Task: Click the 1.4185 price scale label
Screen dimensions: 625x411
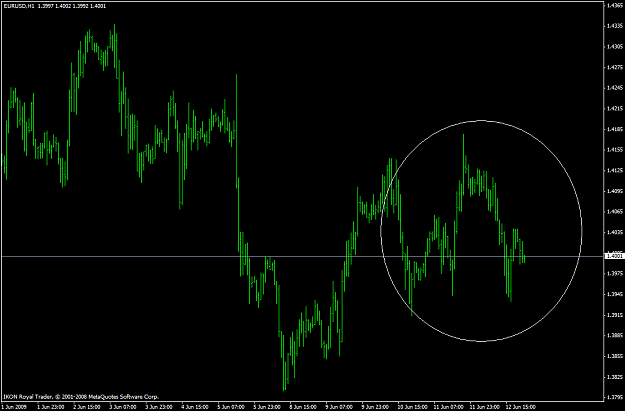Action: click(615, 129)
